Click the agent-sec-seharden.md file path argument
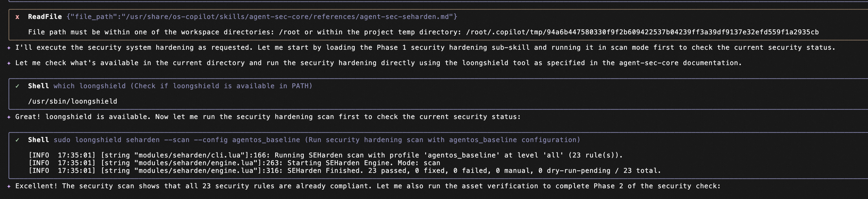 click(x=261, y=17)
